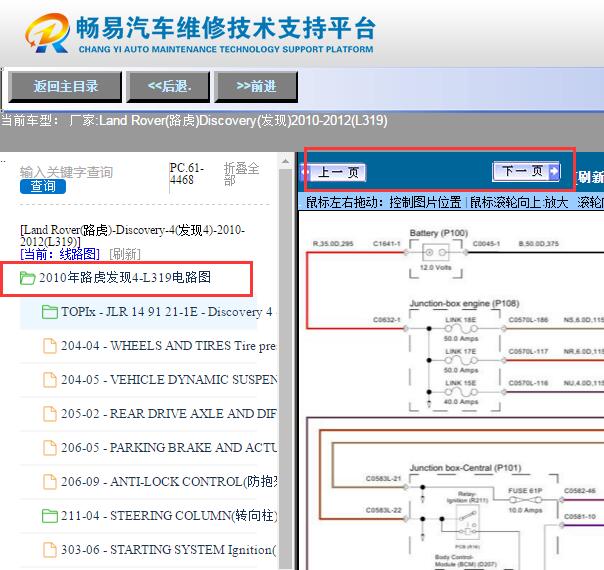Click the tree panel vertical scrollbar track

tap(285, 369)
